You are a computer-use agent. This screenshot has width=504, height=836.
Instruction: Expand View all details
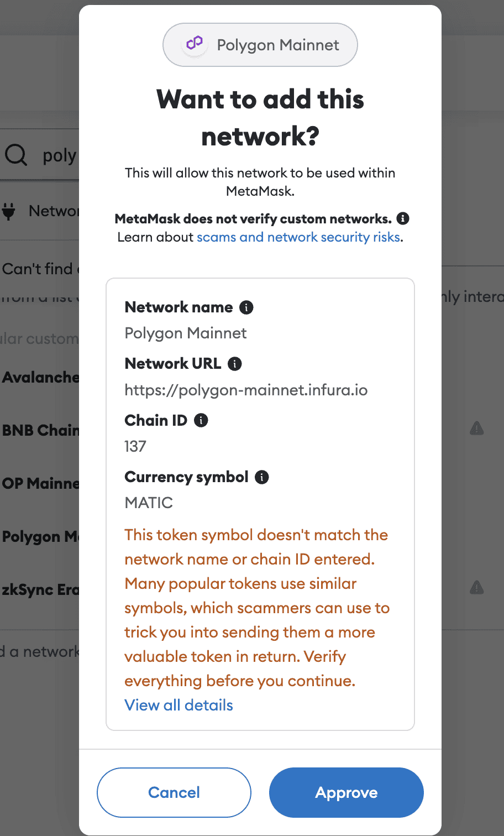[179, 705]
